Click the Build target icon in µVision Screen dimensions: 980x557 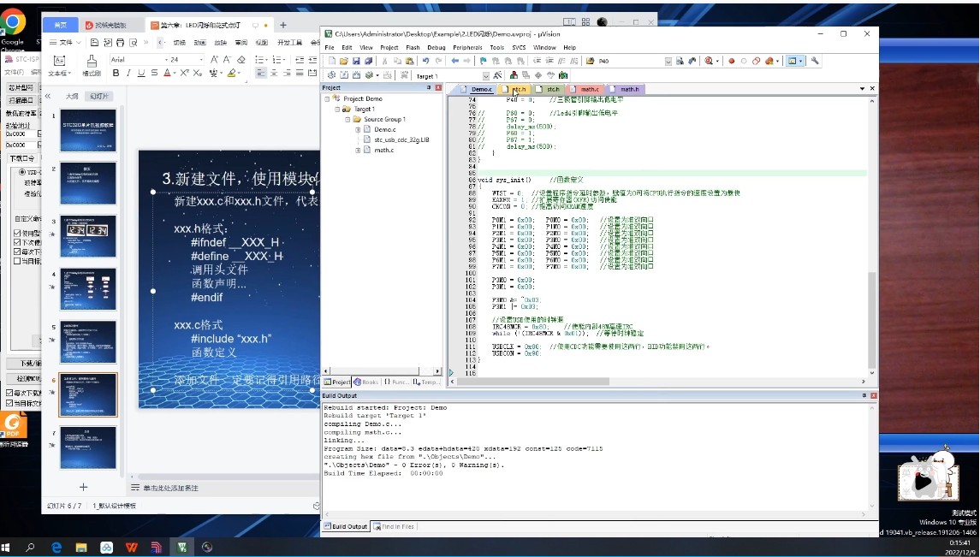pos(344,75)
